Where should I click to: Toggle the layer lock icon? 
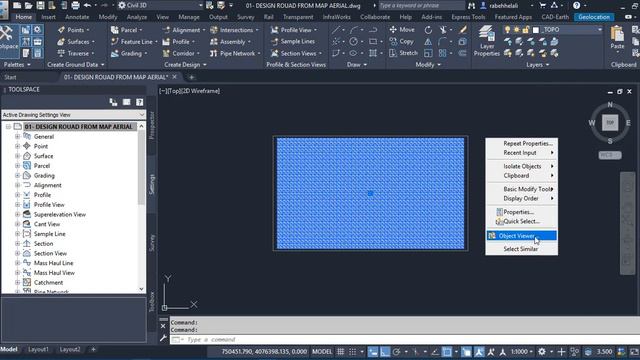(x=526, y=30)
